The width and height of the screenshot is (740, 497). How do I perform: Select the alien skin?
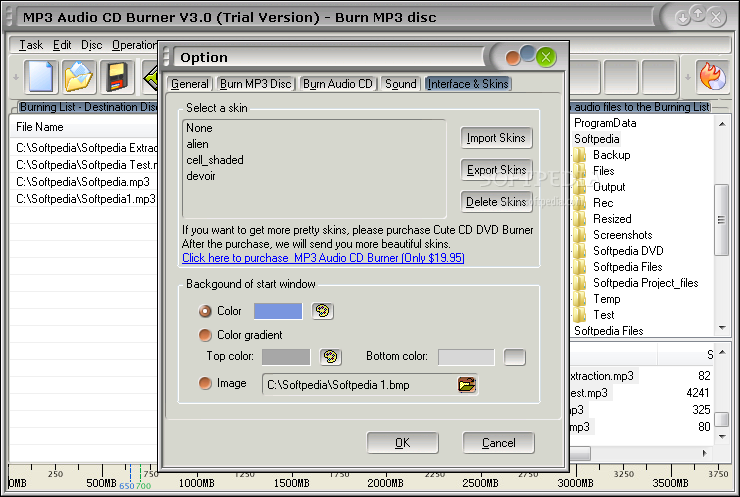tap(197, 144)
